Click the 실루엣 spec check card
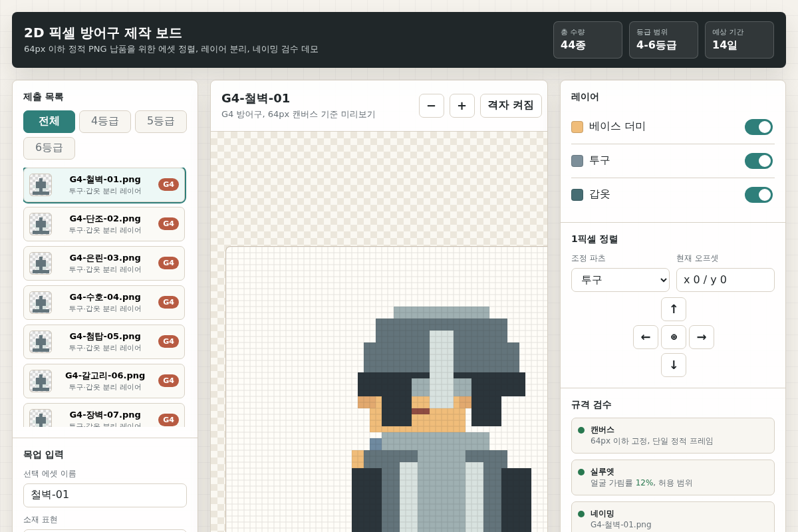Image resolution: width=798 pixels, height=532 pixels. (x=673, y=477)
